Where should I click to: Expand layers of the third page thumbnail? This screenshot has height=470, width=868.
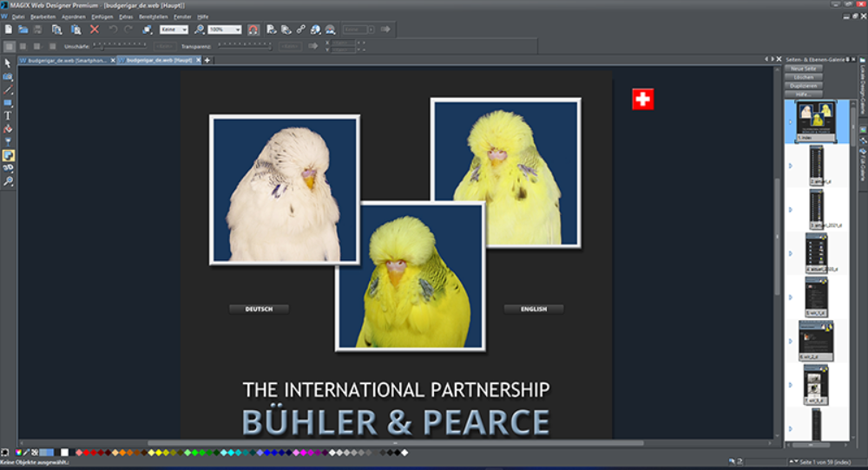point(791,210)
